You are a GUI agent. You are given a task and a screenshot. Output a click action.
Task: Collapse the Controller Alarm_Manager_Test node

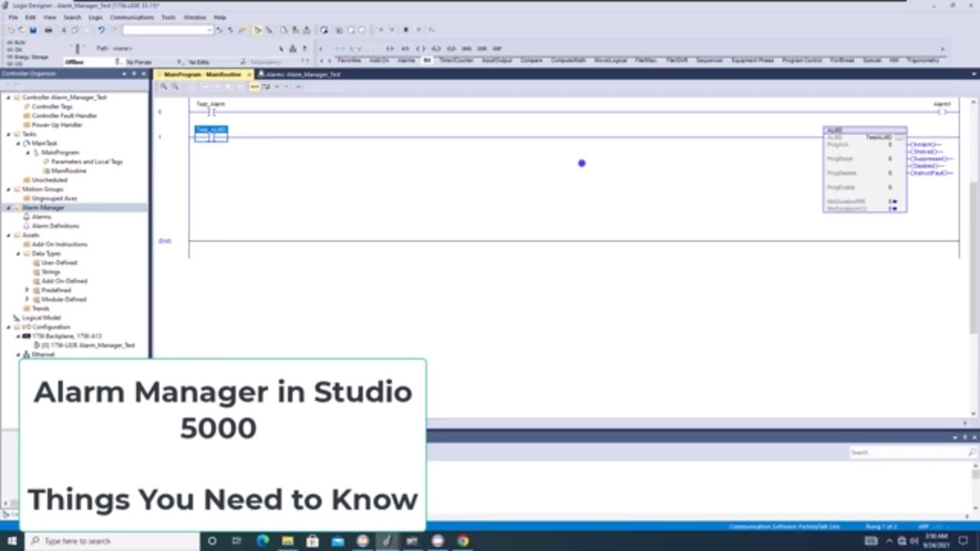(x=8, y=97)
